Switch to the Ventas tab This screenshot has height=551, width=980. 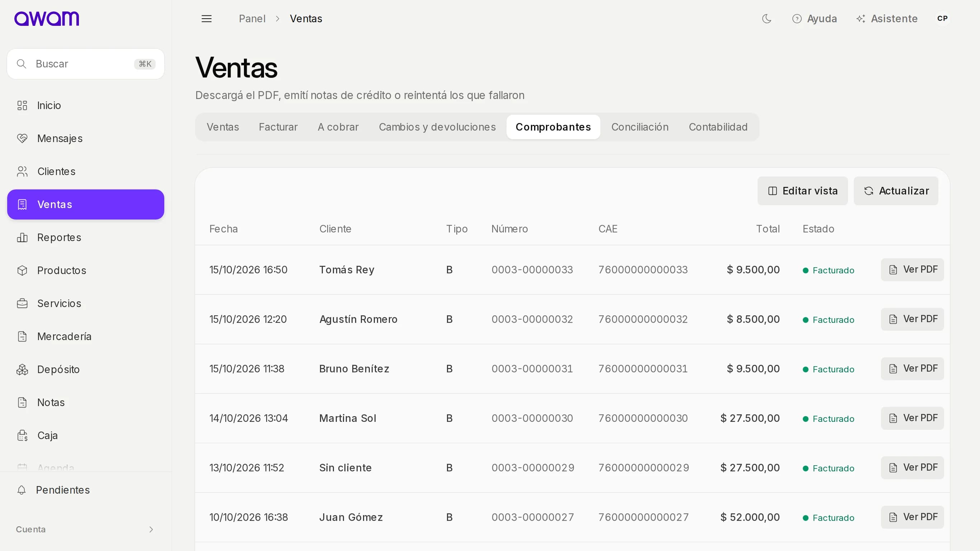coord(222,127)
